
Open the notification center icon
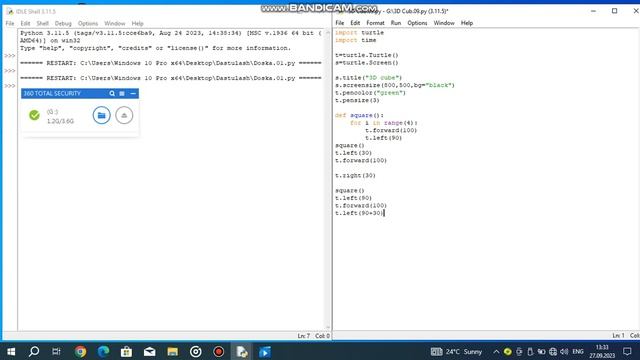tap(627, 351)
